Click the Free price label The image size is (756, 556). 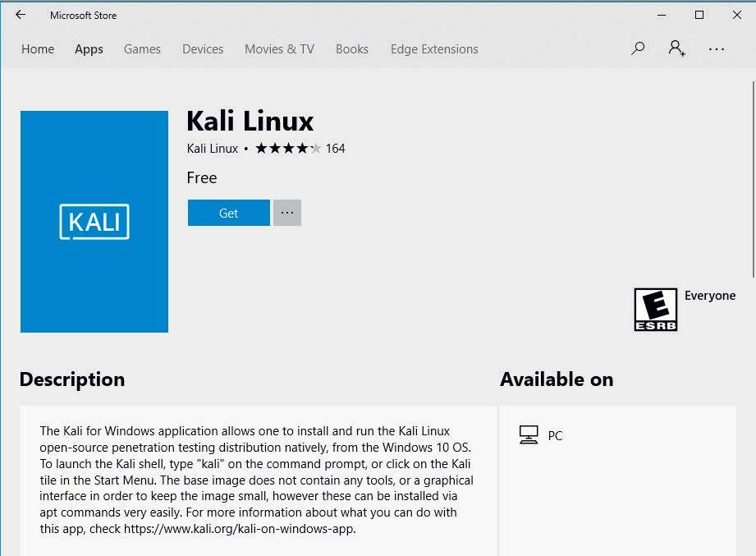pos(202,178)
